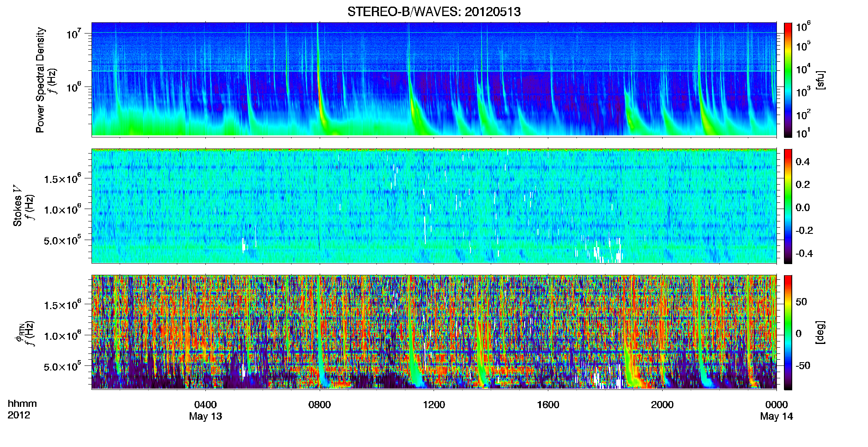The height and width of the screenshot is (447, 868).
Task: Click the top panel's sfu color bar
Action: click(x=788, y=80)
